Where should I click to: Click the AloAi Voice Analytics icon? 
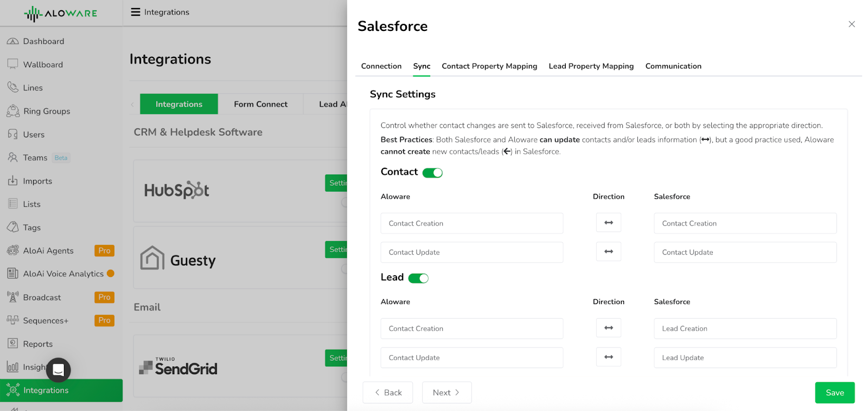[x=12, y=274]
